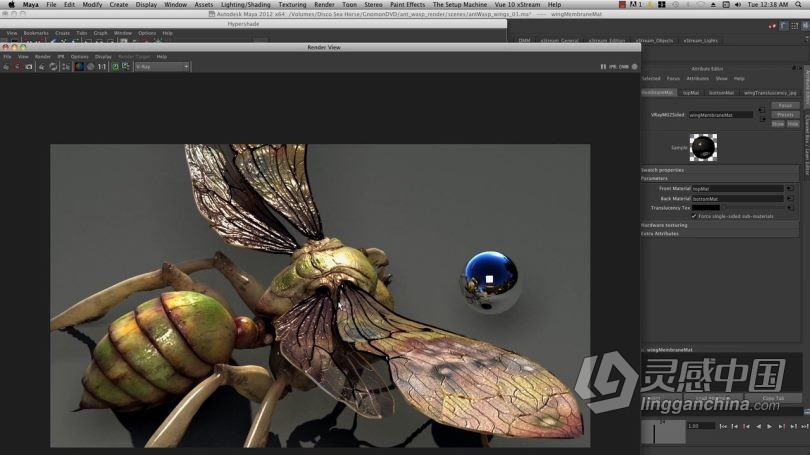Open the Bookmarks menu in Hypershade
Screen dimensions: 810x455
pos(36,33)
